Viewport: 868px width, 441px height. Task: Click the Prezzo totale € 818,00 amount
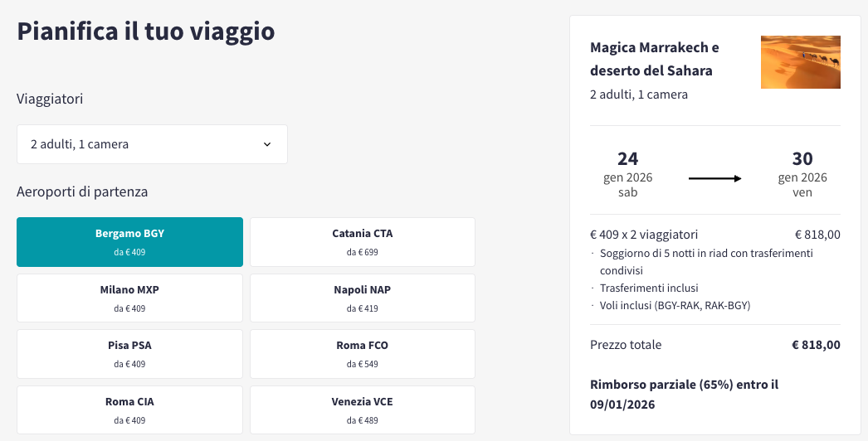(816, 345)
